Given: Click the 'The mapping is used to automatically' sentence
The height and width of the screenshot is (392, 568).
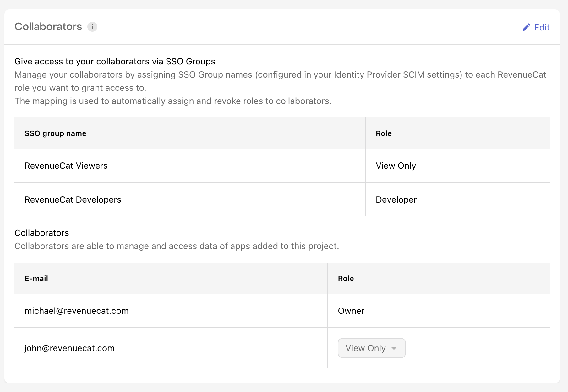Looking at the screenshot, I should [173, 101].
